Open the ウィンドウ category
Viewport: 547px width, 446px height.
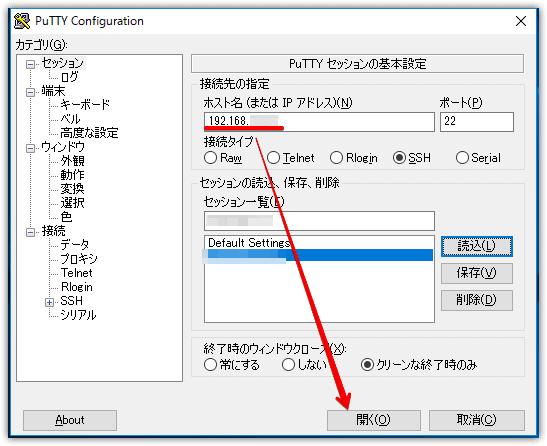point(63,147)
